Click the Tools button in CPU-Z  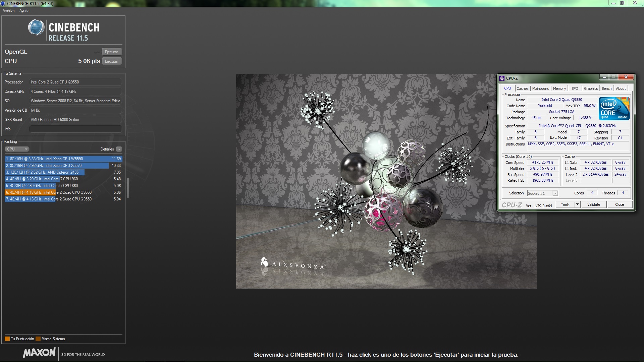pos(565,205)
